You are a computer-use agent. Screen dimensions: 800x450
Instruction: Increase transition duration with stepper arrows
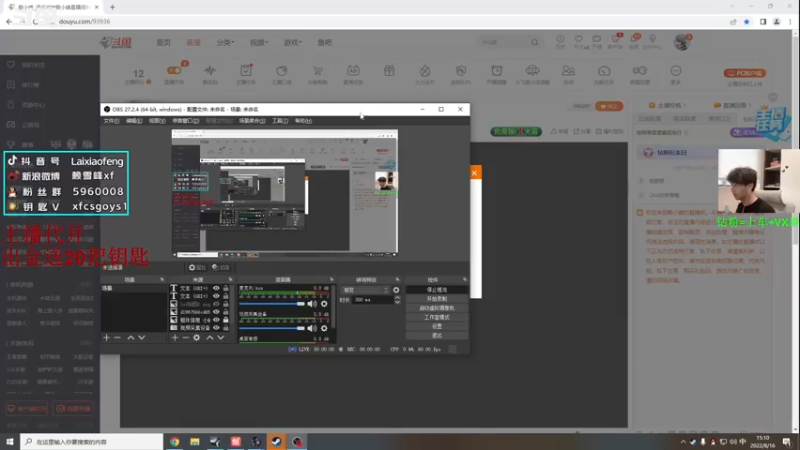point(397,298)
